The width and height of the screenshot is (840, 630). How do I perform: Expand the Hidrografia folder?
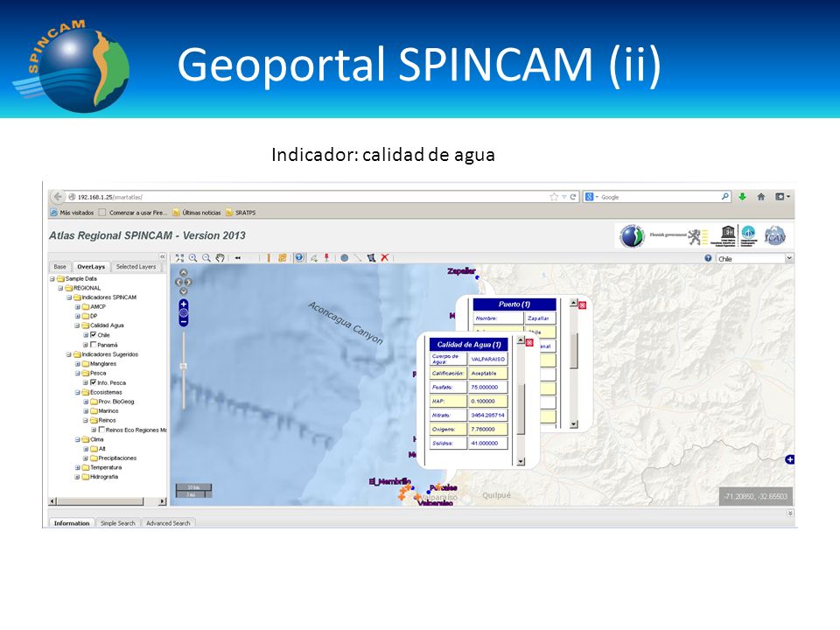77,477
